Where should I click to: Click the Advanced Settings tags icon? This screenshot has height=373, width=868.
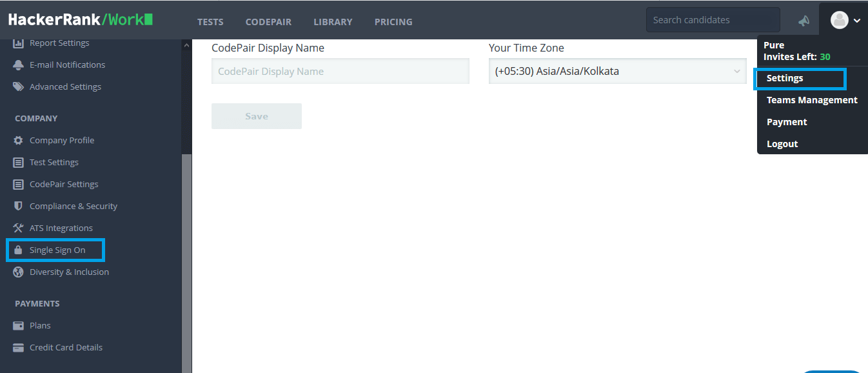(x=18, y=87)
